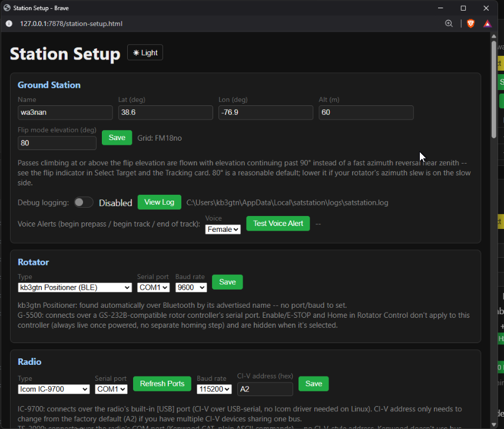Save the Ground Station settings
Screen dimensions: 504x429
click(117, 138)
